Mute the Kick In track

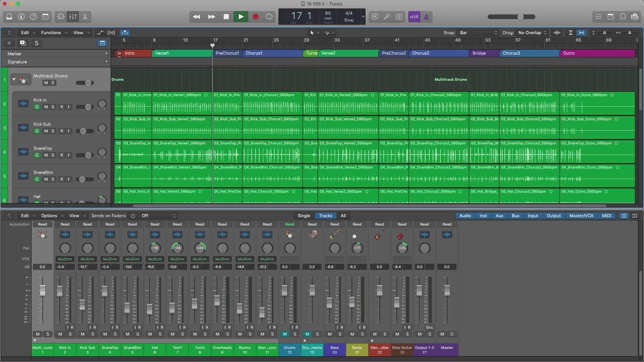click(x=46, y=107)
